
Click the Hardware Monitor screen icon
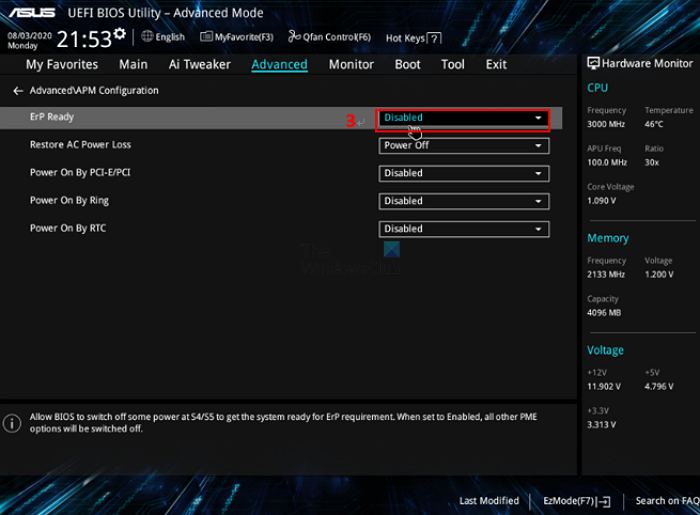pyautogui.click(x=593, y=63)
